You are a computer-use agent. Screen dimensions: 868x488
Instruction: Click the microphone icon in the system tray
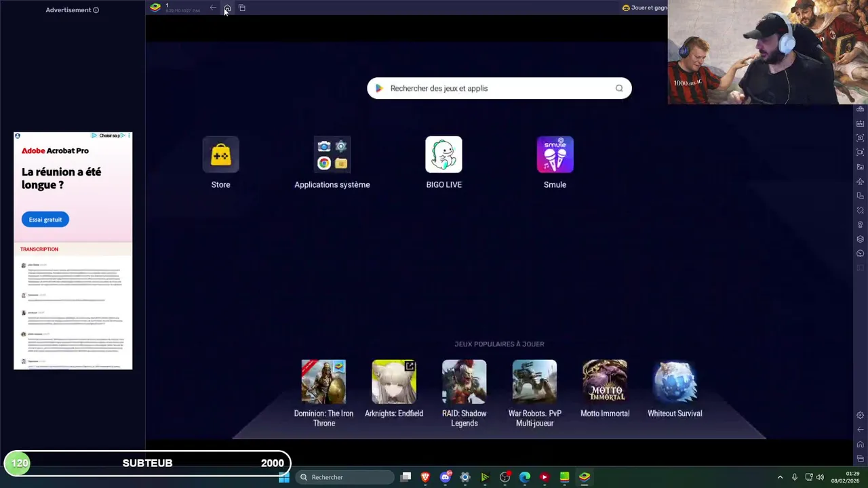[795, 477]
